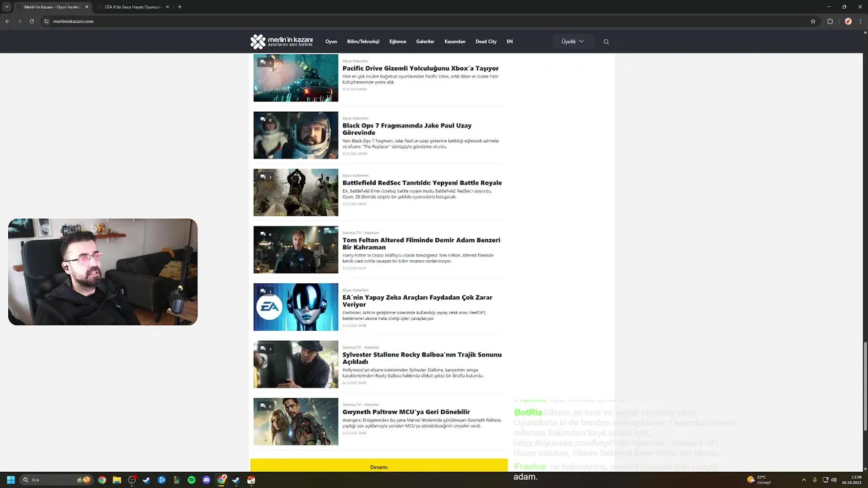Launch Google Chrome from the taskbar

pyautogui.click(x=102, y=480)
